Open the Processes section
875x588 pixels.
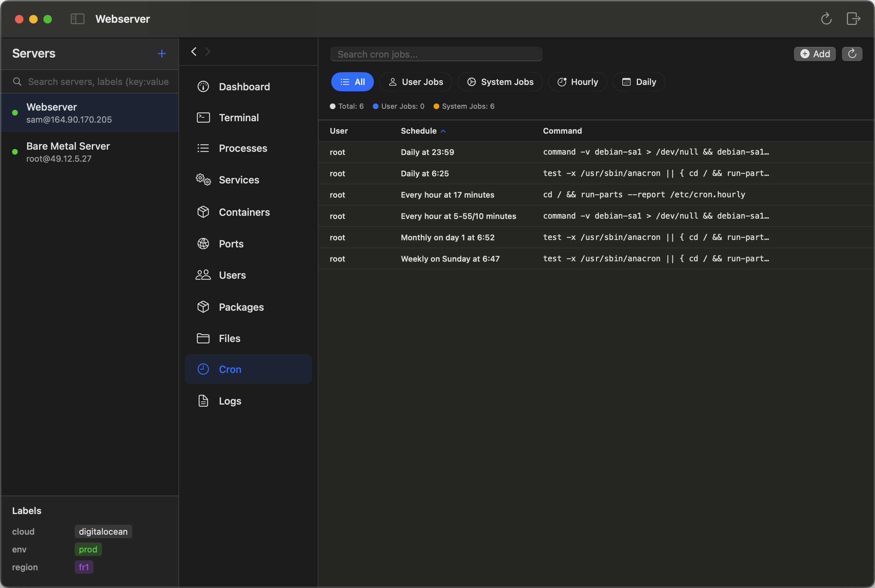point(248,148)
